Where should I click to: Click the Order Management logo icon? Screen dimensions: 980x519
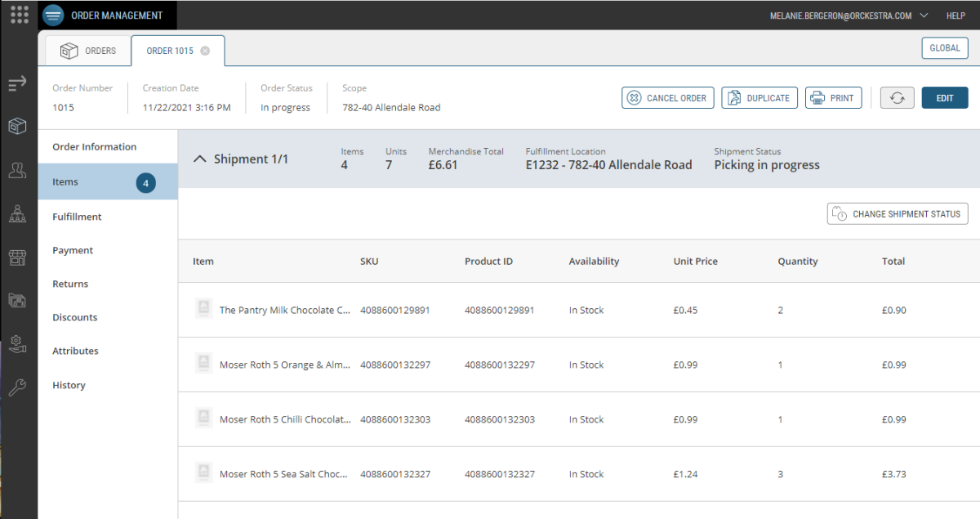(53, 16)
